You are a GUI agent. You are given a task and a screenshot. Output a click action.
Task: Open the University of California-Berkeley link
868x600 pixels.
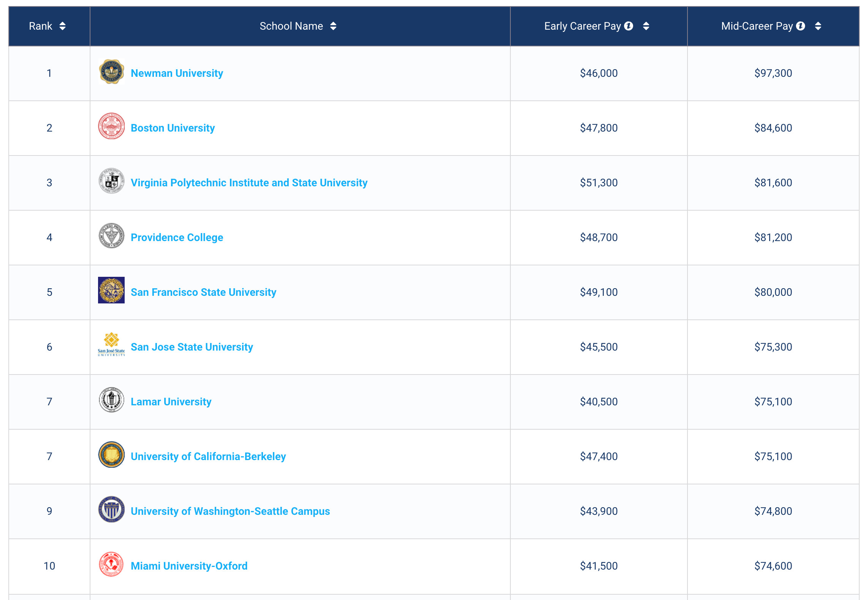(208, 457)
